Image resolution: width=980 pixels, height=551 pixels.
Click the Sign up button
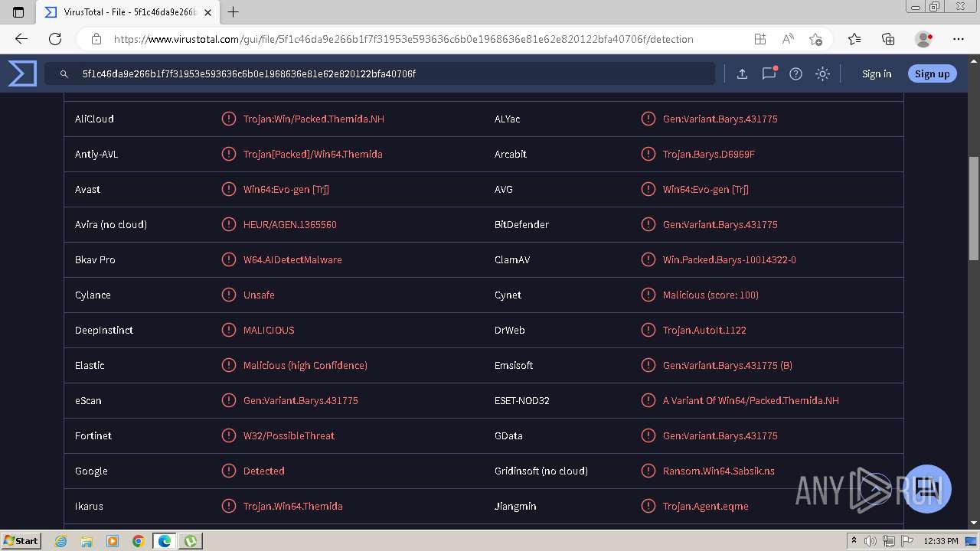932,73
